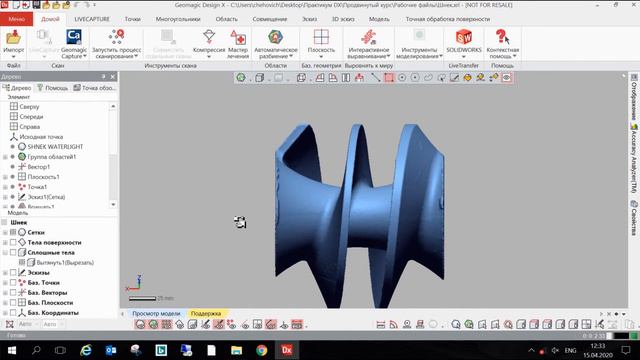Switch to the Модель ribbon tab
The width and height of the screenshot is (640, 360).
(379, 19)
